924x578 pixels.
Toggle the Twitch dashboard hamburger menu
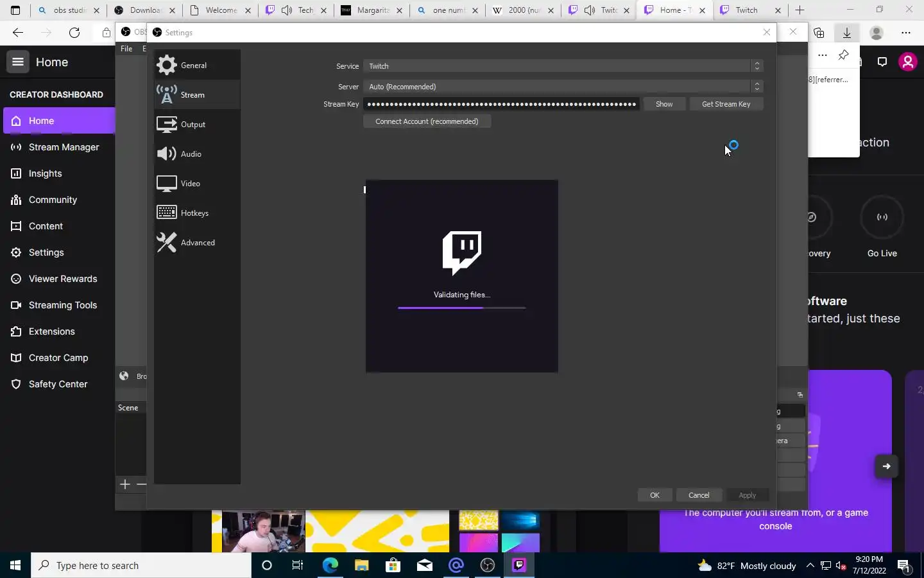pyautogui.click(x=18, y=62)
